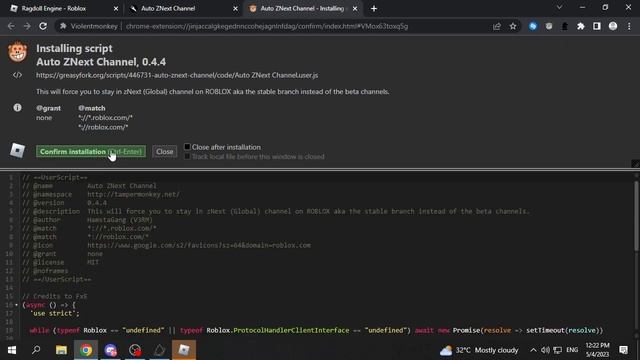640x360 pixels.
Task: Open Chrome three-dot menu
Action: 629,26
